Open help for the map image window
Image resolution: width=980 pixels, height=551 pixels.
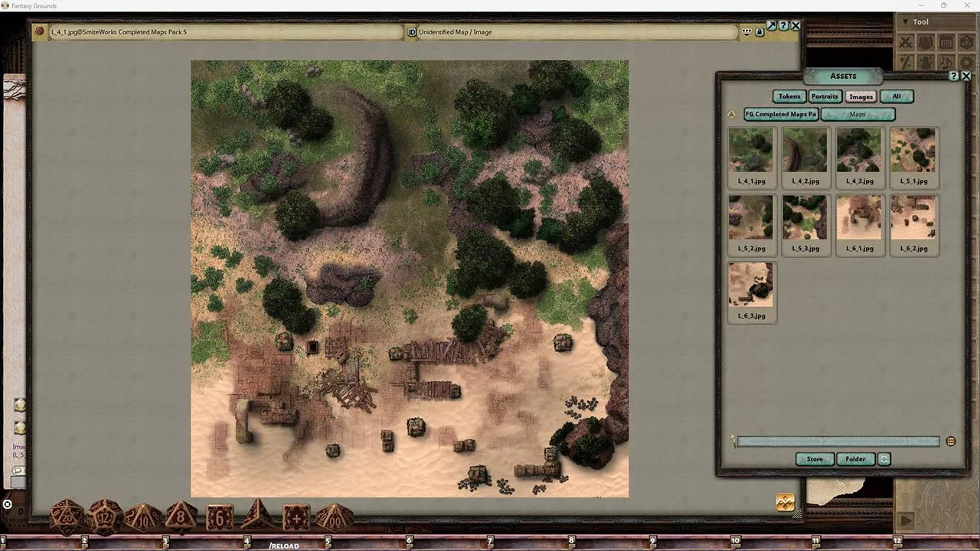783,25
